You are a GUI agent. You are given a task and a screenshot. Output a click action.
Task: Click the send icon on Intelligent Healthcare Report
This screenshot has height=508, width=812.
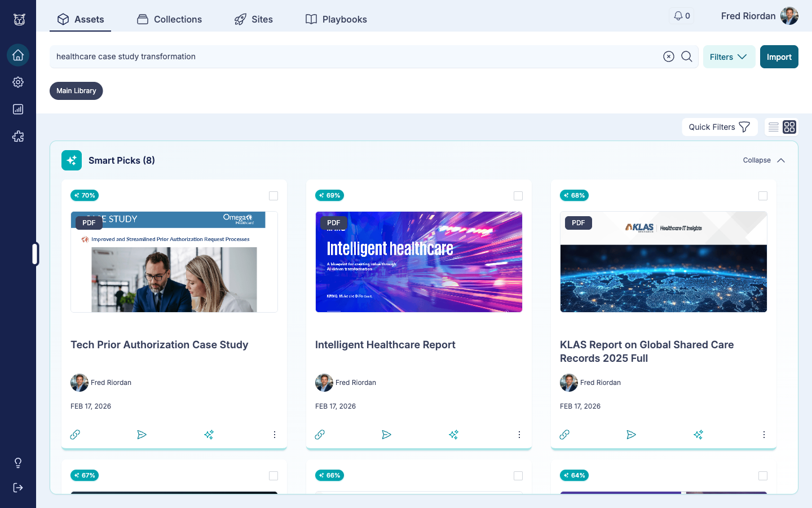pos(386,435)
